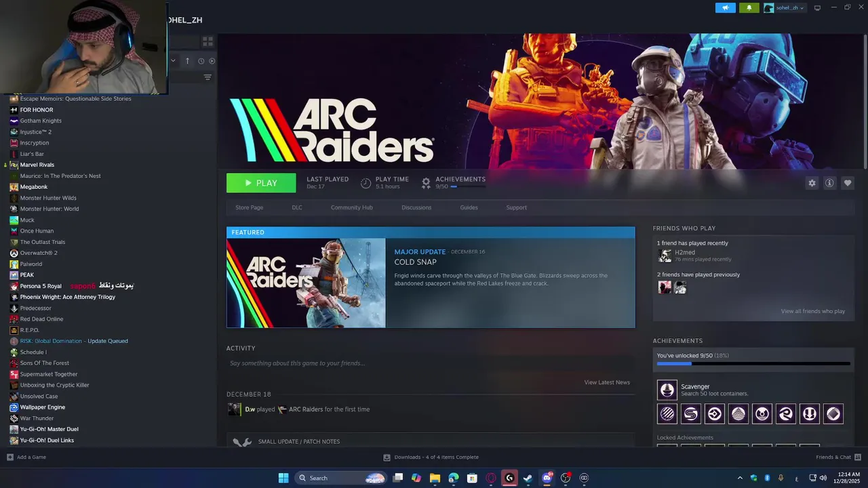This screenshot has height=488, width=868.
Task: Open Downloads status in bottom bar
Action: click(431, 457)
